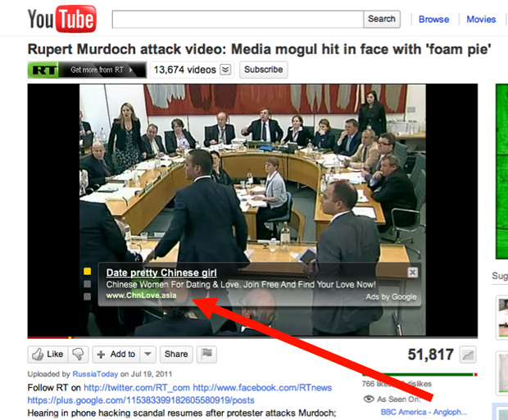
Task: Click the video progress bar
Action: pyautogui.click(x=252, y=337)
